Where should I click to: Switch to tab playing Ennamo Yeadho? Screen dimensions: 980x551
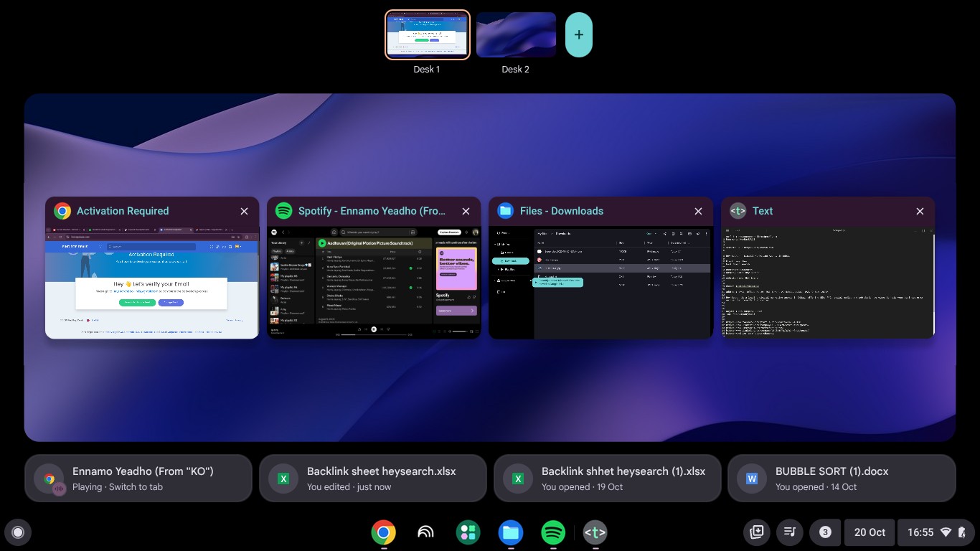click(138, 478)
